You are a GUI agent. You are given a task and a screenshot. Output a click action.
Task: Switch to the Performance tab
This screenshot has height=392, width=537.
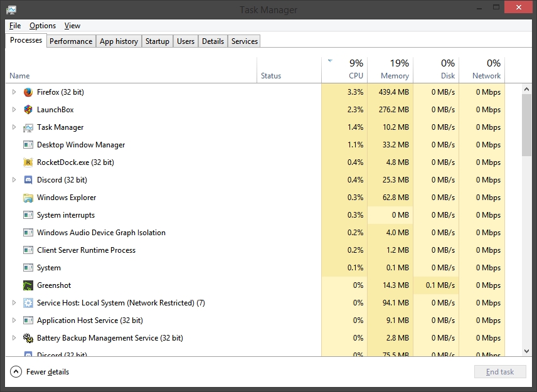[71, 41]
